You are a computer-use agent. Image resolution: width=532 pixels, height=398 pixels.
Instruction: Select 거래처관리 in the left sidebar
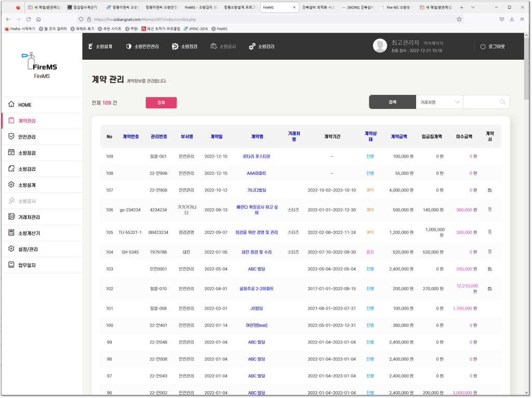tap(29, 217)
